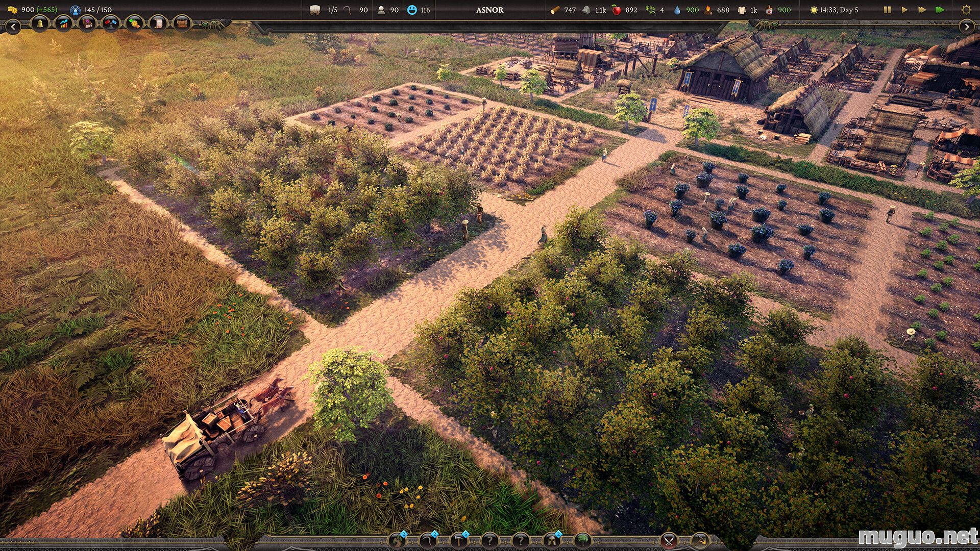This screenshot has width=980, height=551.
Task: Click the clothing resource 1k
Action: point(747,10)
